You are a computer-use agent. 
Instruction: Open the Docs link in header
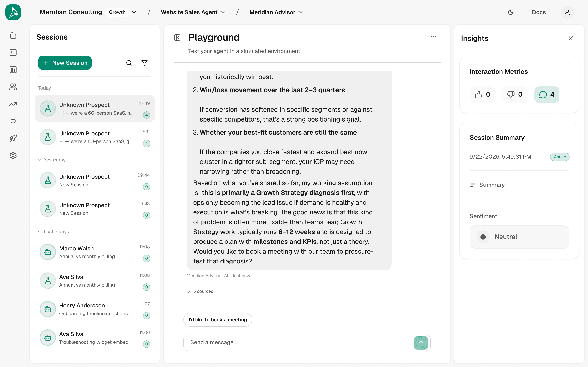tap(539, 12)
